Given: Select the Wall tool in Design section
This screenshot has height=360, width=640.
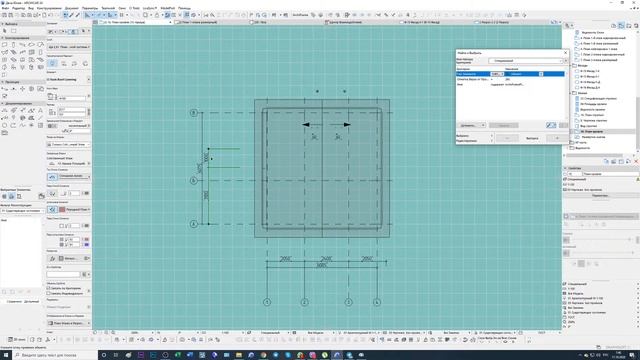Looking at the screenshot, I should pos(4,44).
